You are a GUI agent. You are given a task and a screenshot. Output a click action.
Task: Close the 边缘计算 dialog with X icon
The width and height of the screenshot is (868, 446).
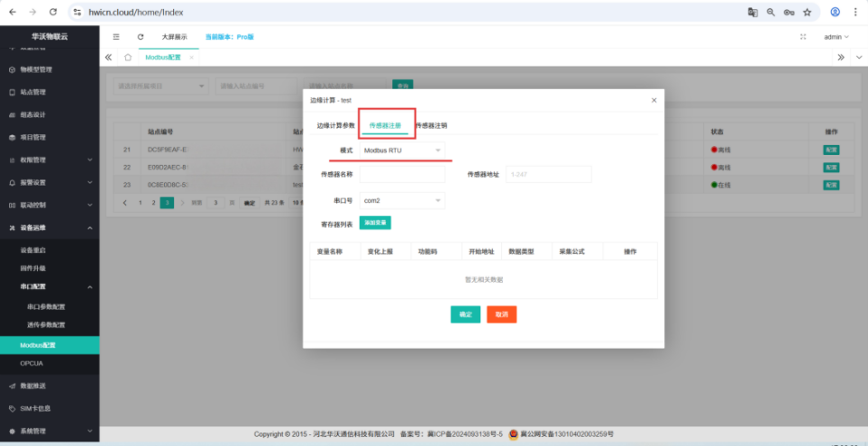coord(653,100)
